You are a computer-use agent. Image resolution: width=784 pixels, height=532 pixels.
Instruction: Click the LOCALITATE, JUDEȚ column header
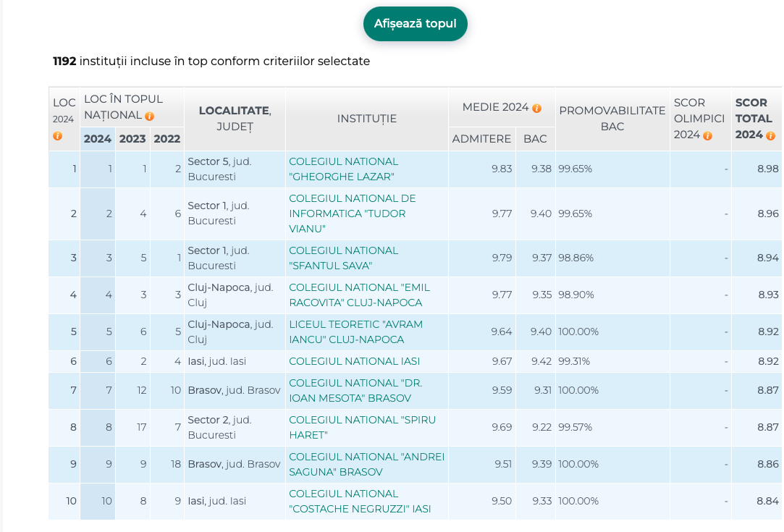tap(235, 119)
